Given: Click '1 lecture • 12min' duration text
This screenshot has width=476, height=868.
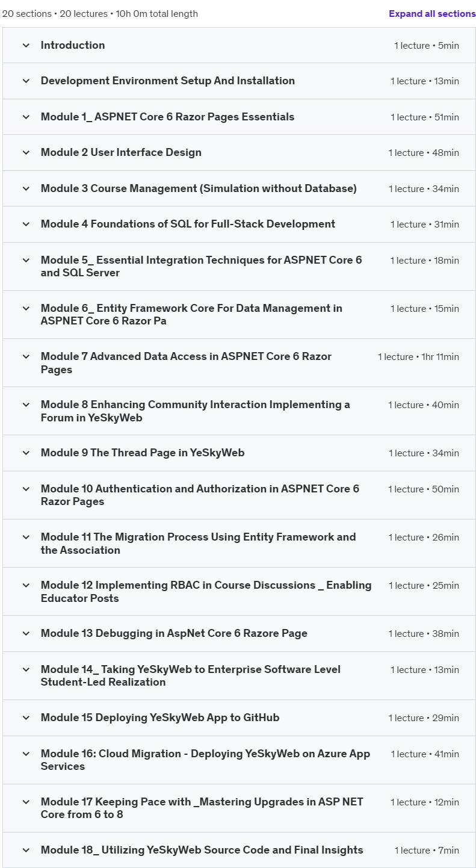Looking at the screenshot, I should click(x=425, y=802).
